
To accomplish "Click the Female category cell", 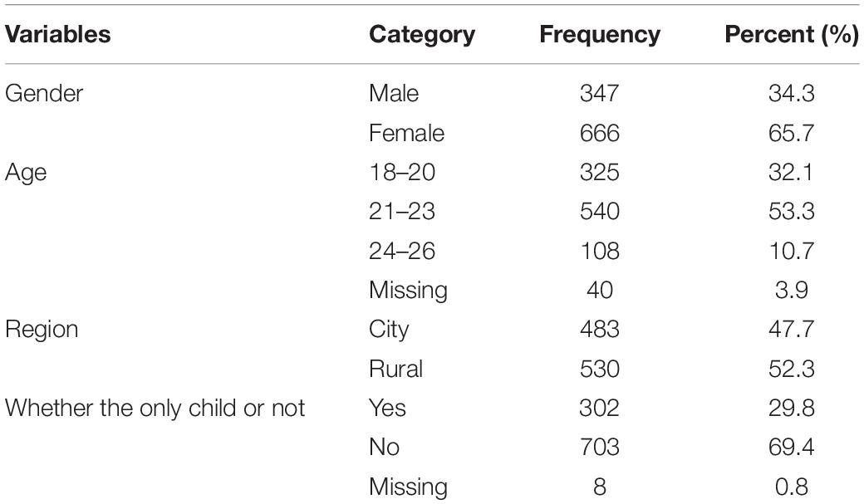I will [406, 133].
